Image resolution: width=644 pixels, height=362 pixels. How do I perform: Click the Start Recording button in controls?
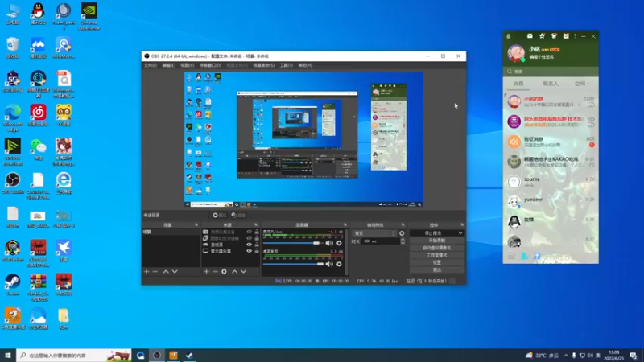[437, 240]
